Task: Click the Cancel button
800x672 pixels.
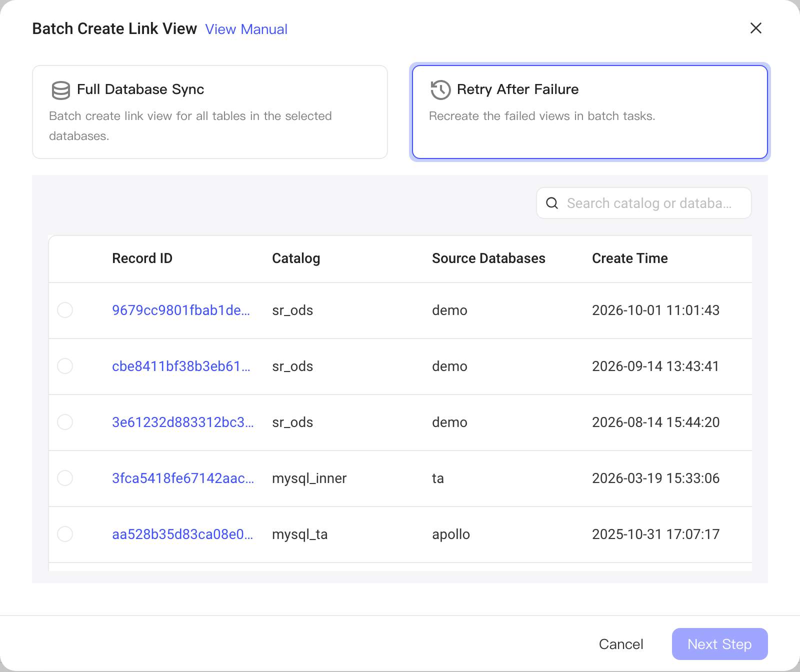Action: pos(621,644)
